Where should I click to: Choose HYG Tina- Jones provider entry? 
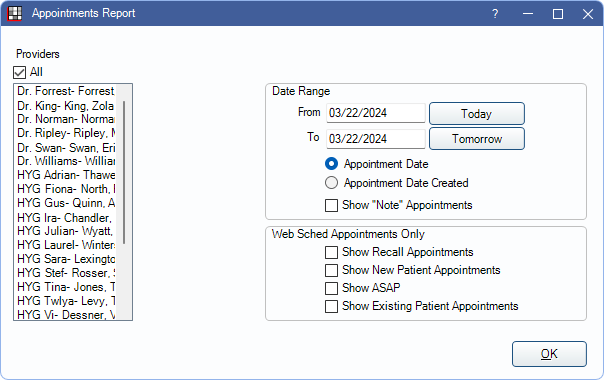point(65,287)
